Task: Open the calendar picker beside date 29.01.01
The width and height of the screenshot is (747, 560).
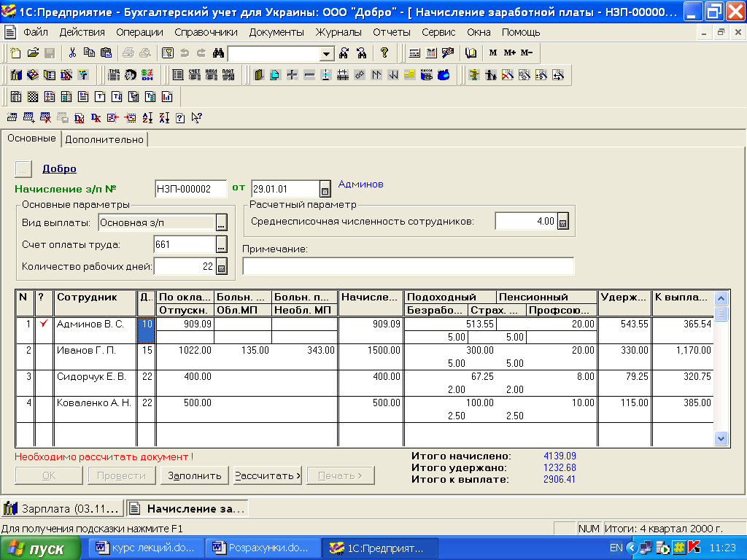Action: (325, 190)
